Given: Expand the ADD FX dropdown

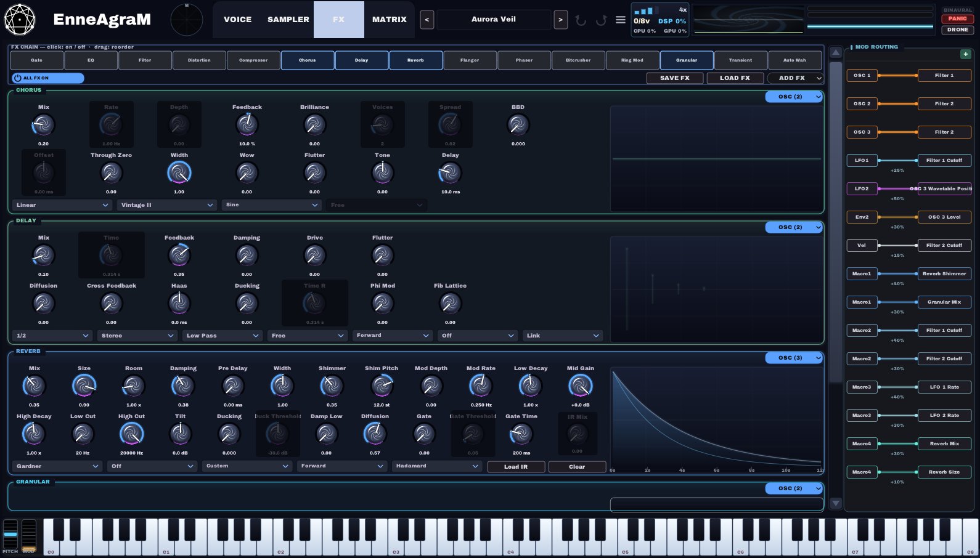Looking at the screenshot, I should [x=795, y=78].
